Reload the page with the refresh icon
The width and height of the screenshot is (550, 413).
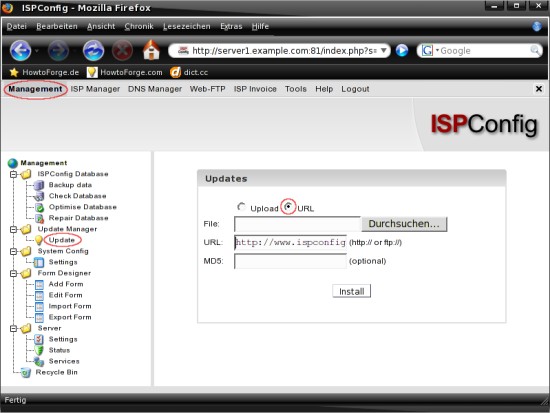(93, 51)
